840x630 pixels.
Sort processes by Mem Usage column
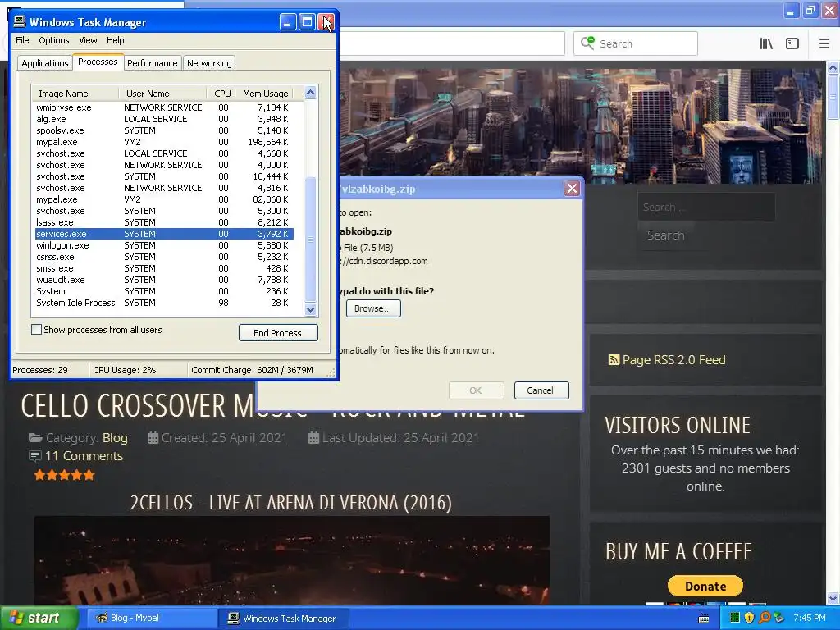click(266, 94)
